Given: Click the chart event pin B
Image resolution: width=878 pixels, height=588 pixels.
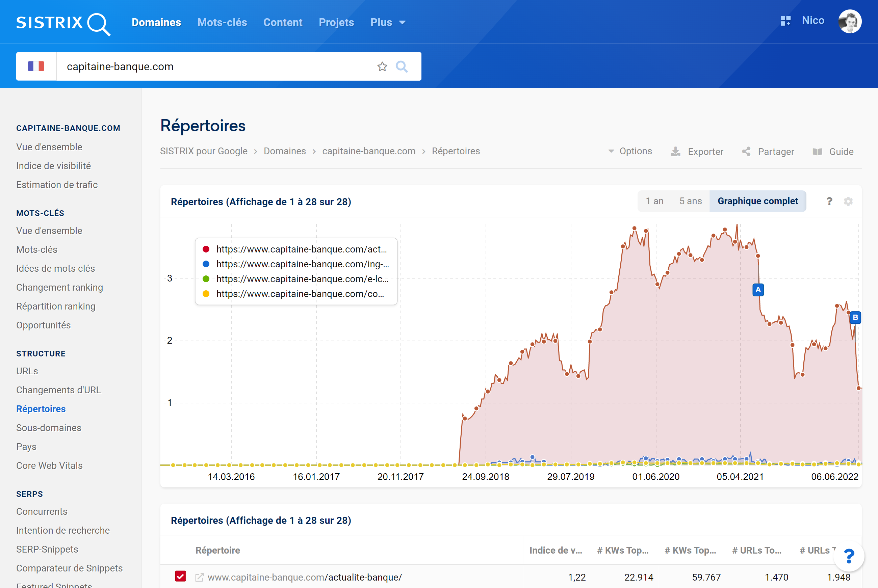Looking at the screenshot, I should 855,317.
